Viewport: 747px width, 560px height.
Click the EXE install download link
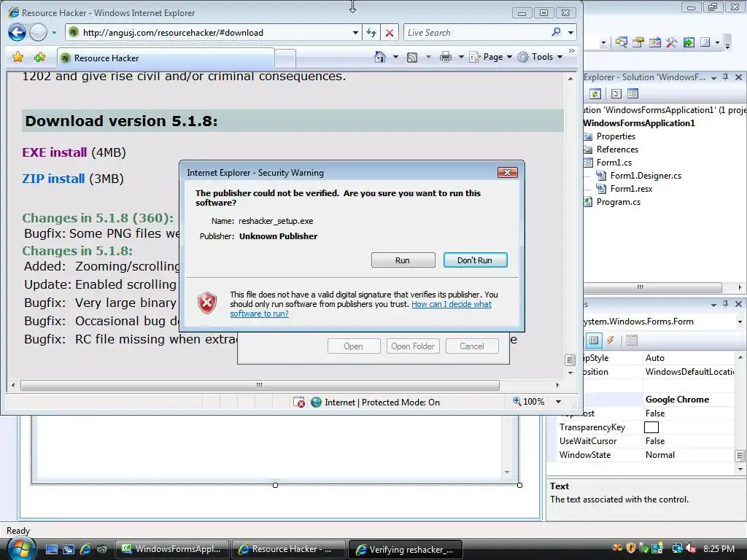[x=54, y=152]
